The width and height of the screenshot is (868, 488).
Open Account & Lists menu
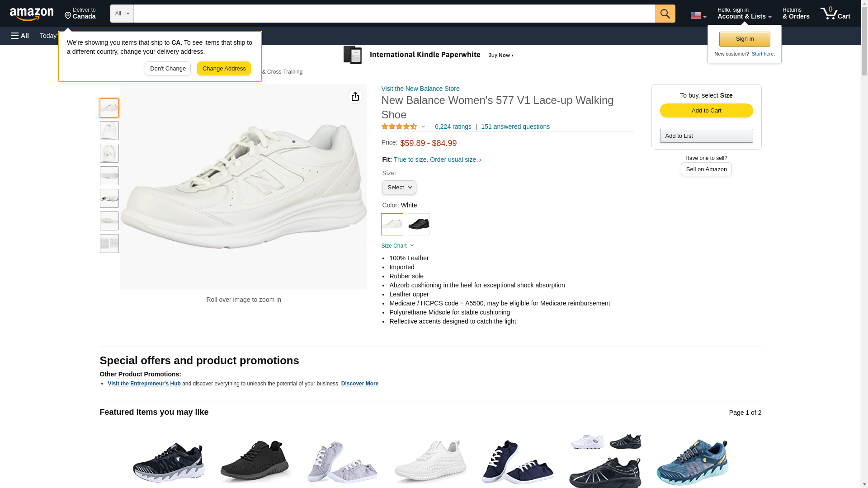(744, 14)
